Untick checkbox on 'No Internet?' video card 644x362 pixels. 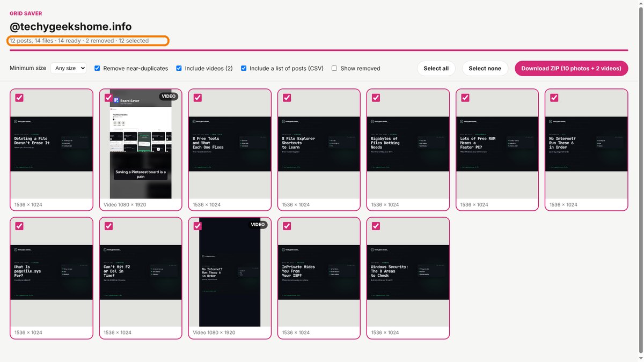pos(197,226)
